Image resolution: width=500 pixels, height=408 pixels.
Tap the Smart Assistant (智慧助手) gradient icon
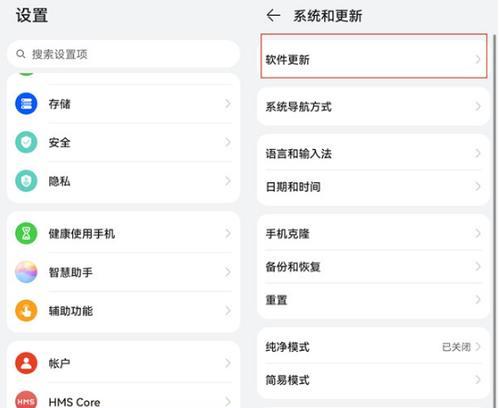click(x=26, y=272)
